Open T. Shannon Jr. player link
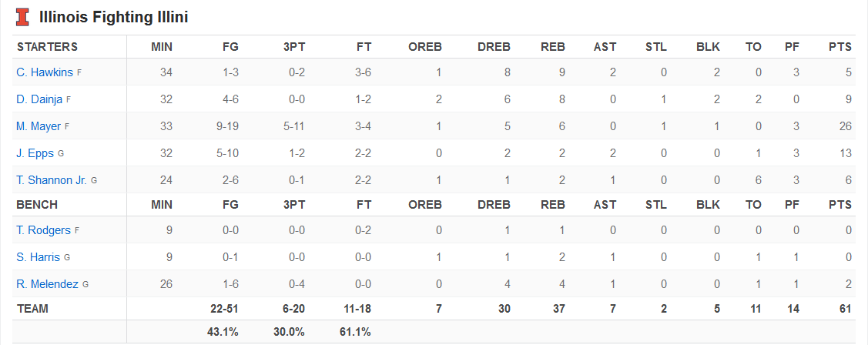 [52, 180]
